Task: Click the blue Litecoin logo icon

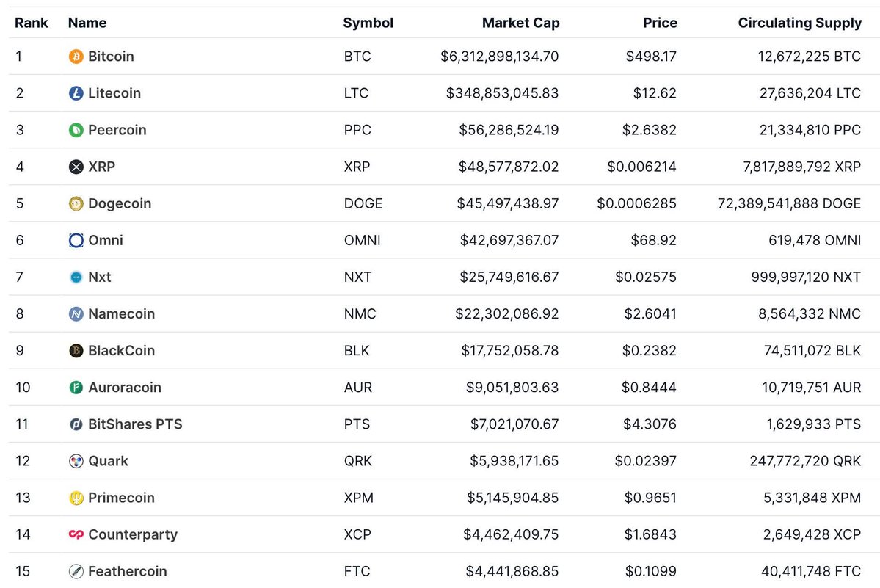Action: click(x=76, y=93)
